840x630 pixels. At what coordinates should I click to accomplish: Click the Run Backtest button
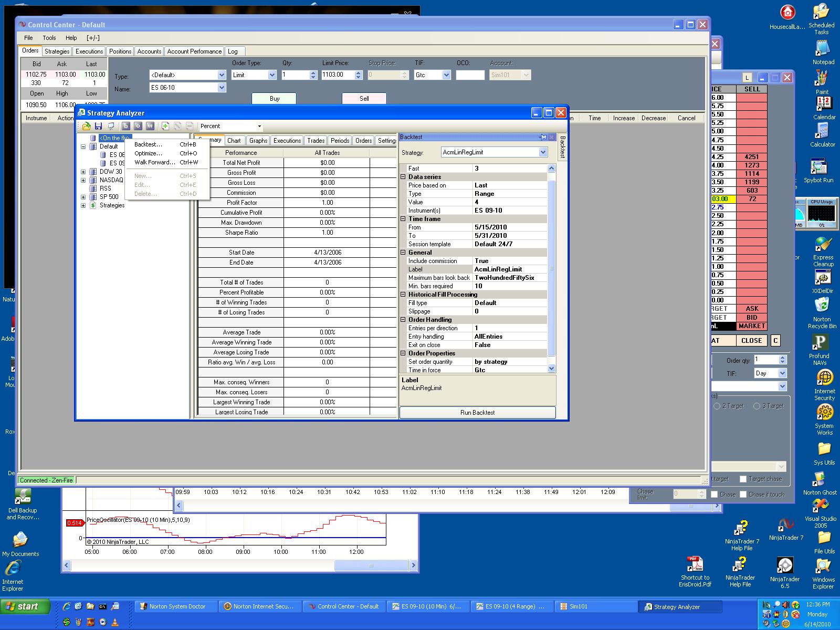point(477,413)
